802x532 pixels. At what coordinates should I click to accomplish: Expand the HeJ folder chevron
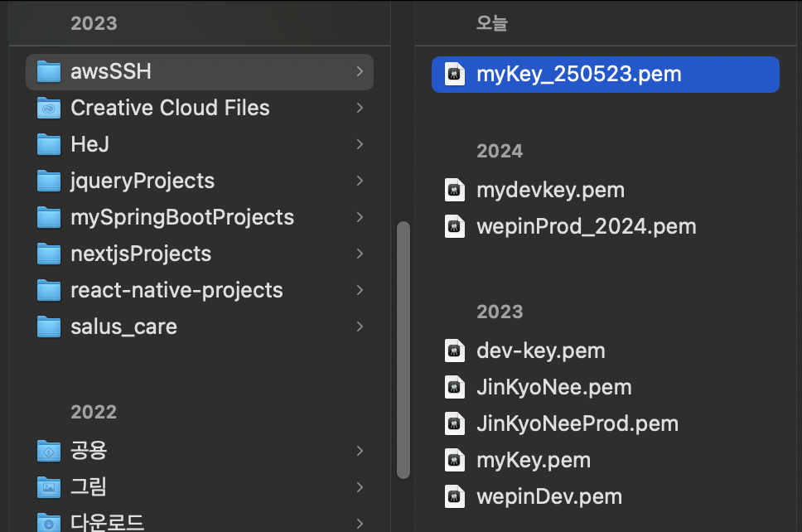click(x=360, y=145)
